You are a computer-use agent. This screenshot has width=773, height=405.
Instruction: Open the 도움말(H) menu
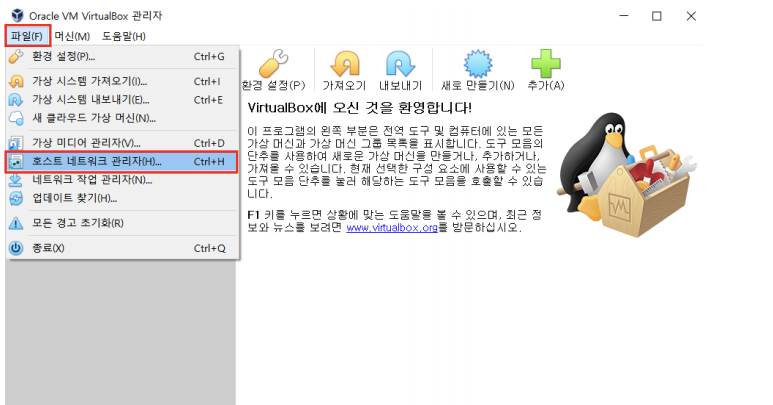[124, 36]
